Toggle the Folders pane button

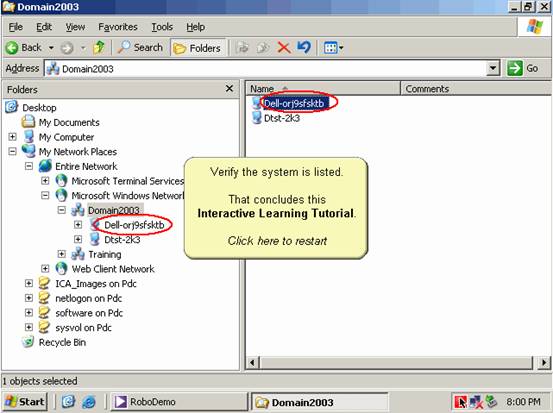[198, 48]
